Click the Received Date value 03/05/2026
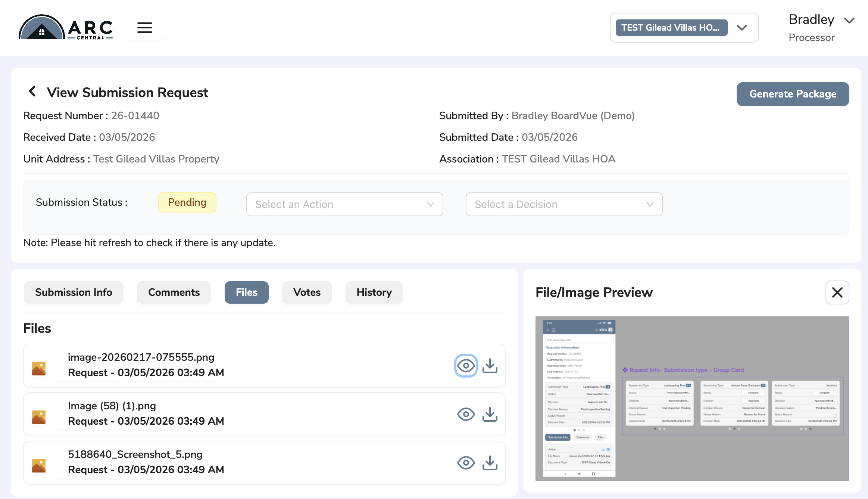 pyautogui.click(x=127, y=137)
